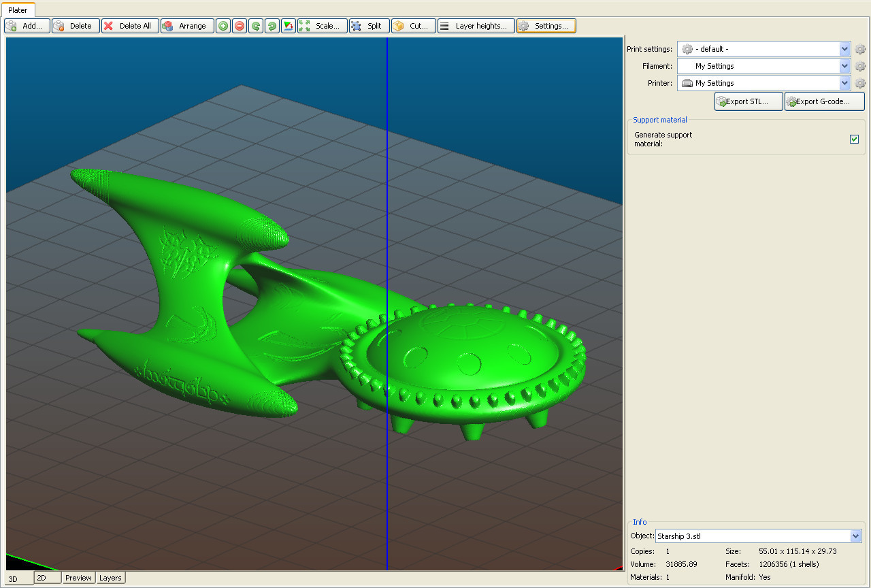Click the Export G-code button

click(x=824, y=101)
